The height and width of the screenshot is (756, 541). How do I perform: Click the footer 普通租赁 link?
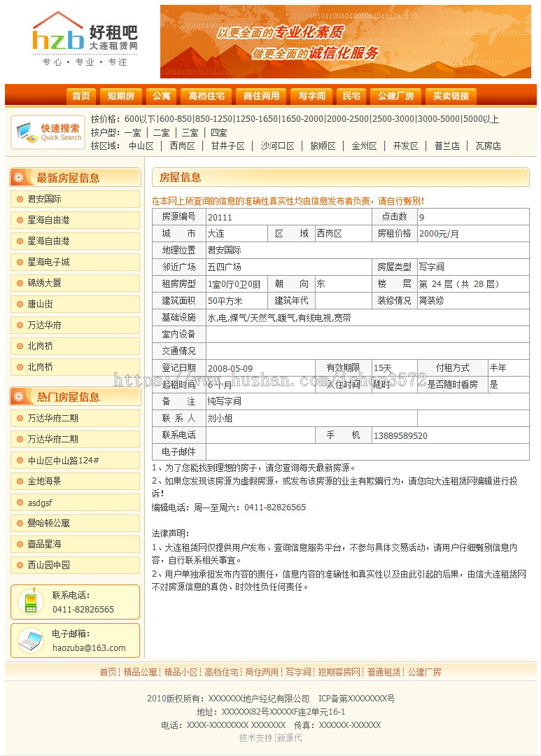tap(384, 672)
